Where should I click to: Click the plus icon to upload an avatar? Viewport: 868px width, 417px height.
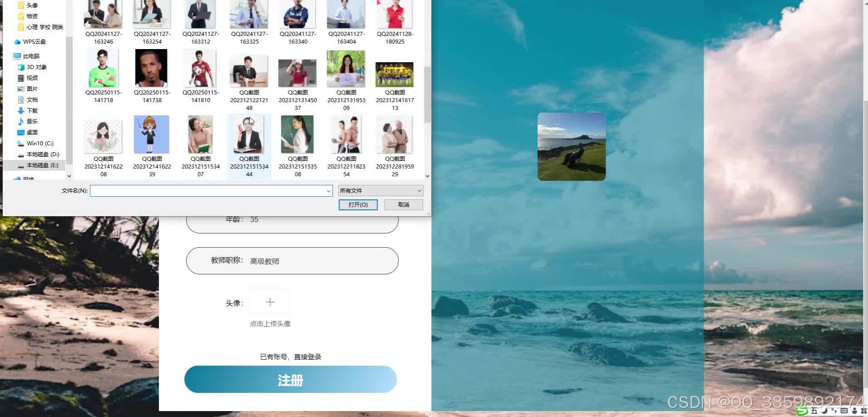270,302
